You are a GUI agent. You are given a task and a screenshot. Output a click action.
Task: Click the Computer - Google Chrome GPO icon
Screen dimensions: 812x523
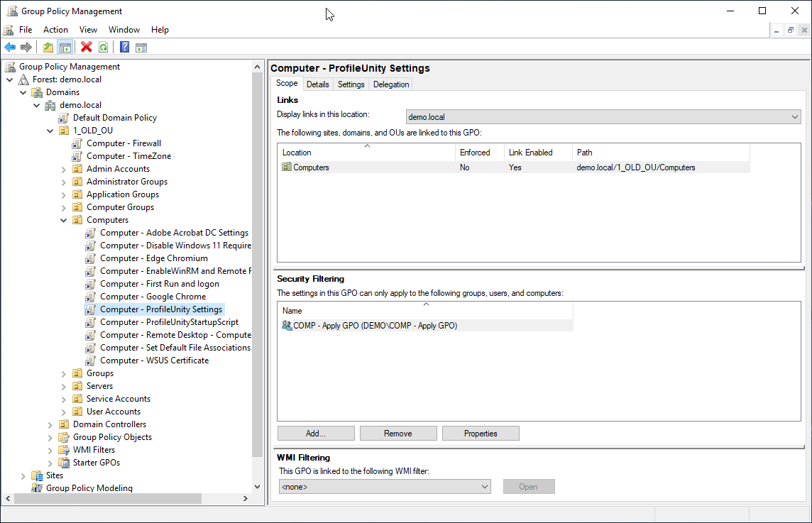pos(91,297)
